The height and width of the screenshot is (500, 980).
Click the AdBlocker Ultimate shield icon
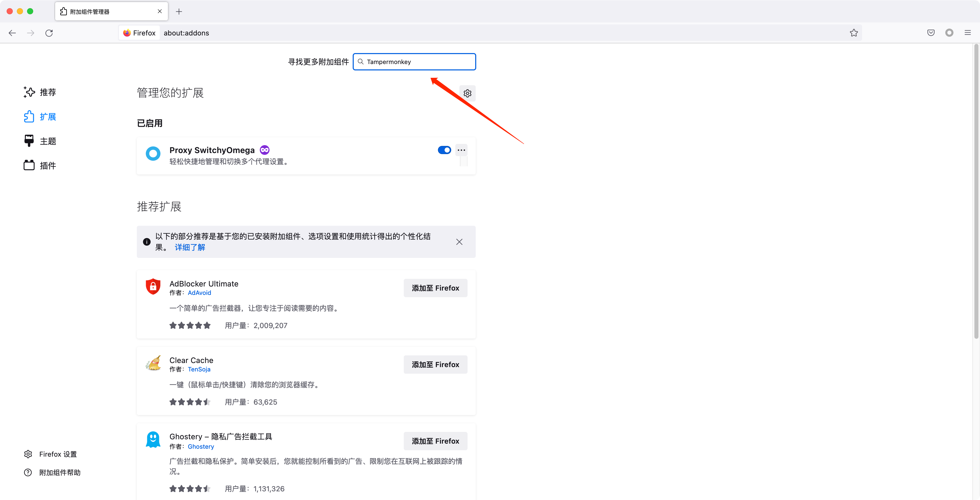coord(153,286)
